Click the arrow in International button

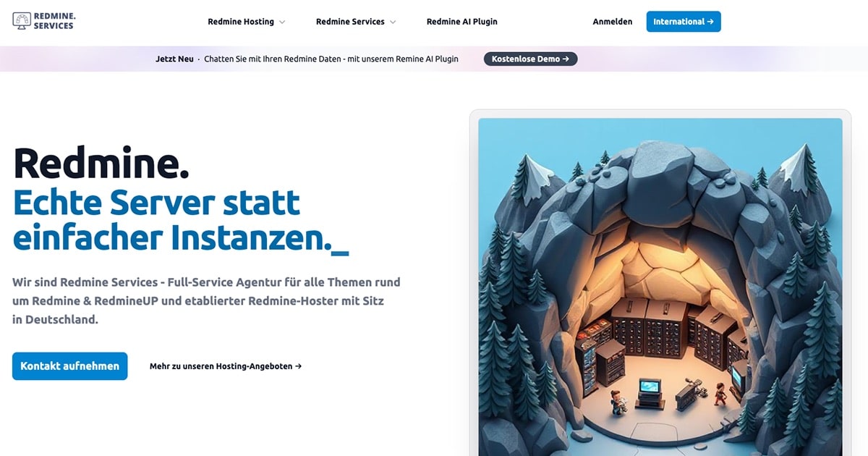click(x=710, y=22)
